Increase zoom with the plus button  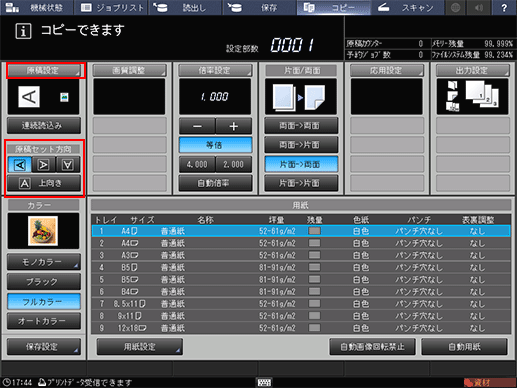click(234, 126)
